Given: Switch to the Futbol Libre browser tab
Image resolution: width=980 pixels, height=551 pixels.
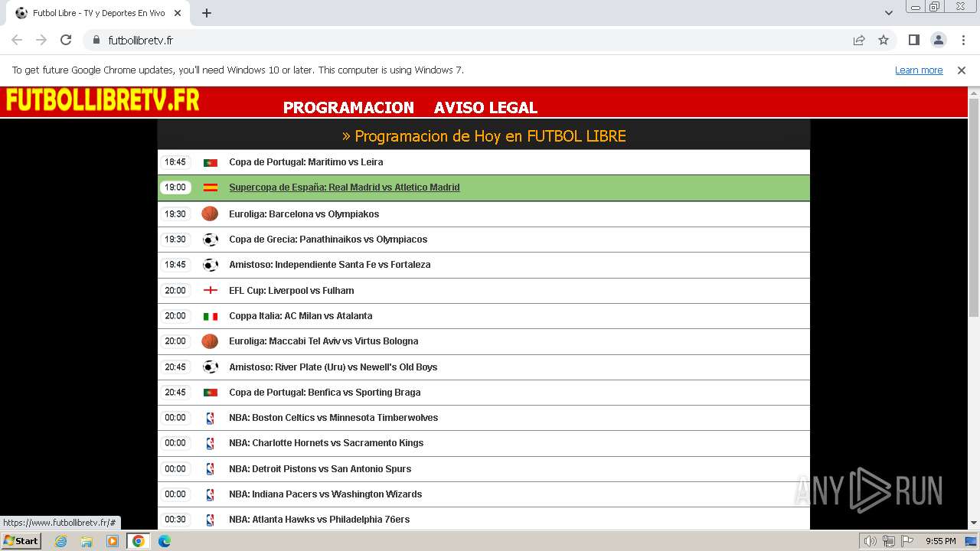Looking at the screenshot, I should [99, 13].
